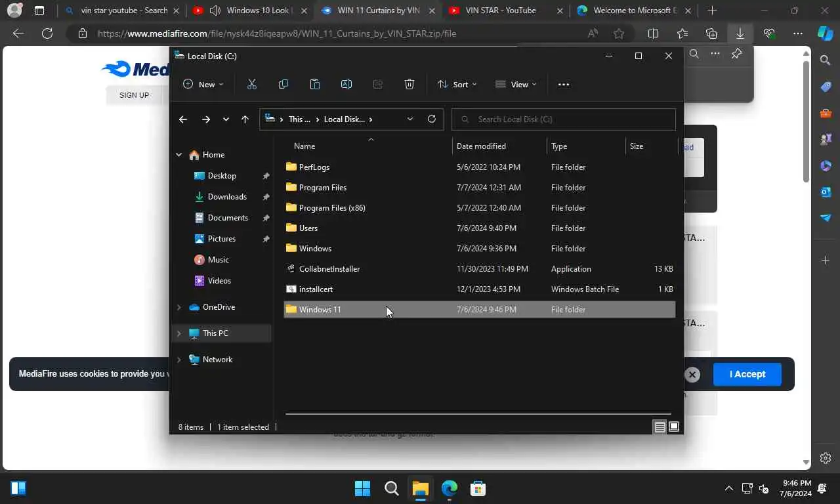Go back in File Explorer
The height and width of the screenshot is (504, 840).
[x=183, y=119]
